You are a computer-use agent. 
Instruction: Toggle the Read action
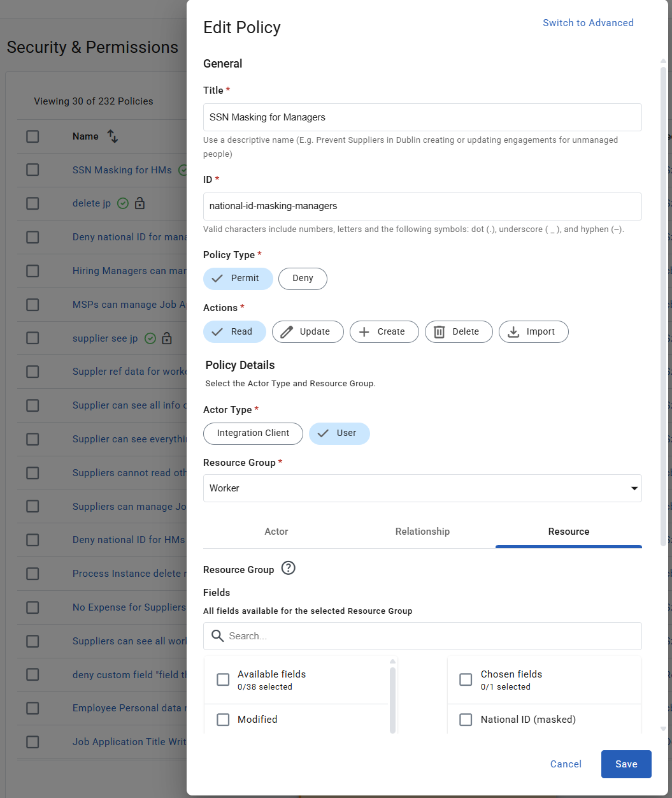pyautogui.click(x=235, y=332)
